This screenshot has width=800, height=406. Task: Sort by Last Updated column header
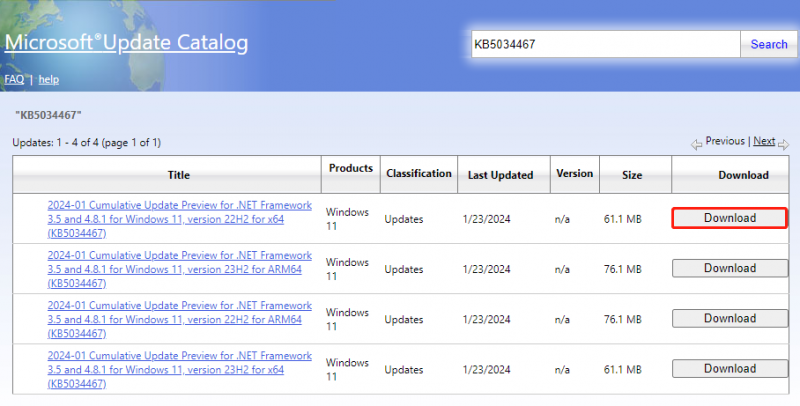pyautogui.click(x=504, y=175)
